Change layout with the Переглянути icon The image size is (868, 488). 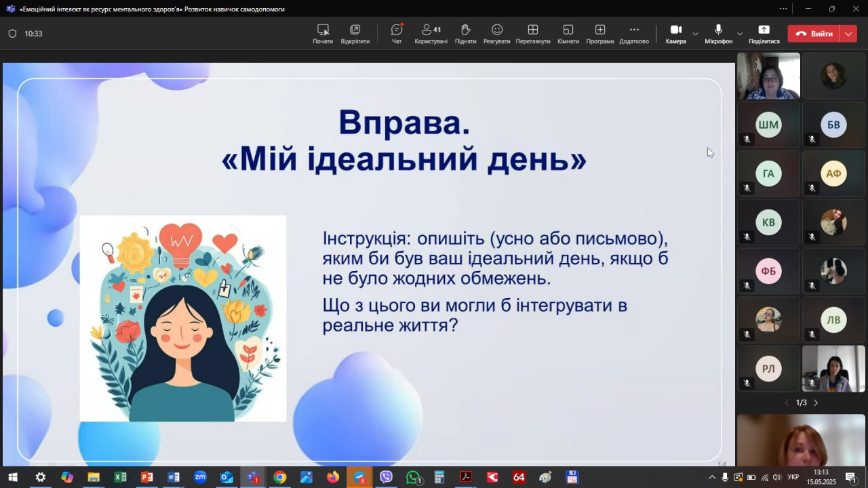point(532,33)
